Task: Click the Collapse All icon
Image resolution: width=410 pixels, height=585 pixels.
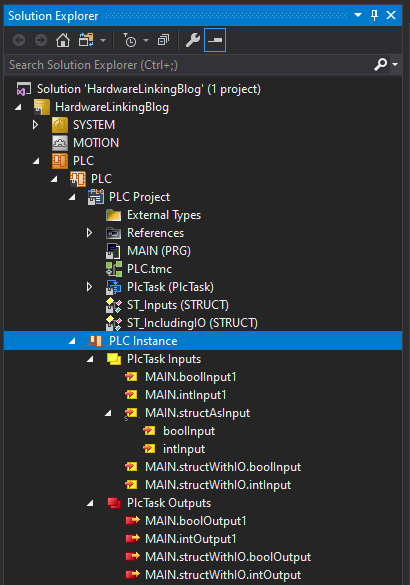Action: pos(163,40)
